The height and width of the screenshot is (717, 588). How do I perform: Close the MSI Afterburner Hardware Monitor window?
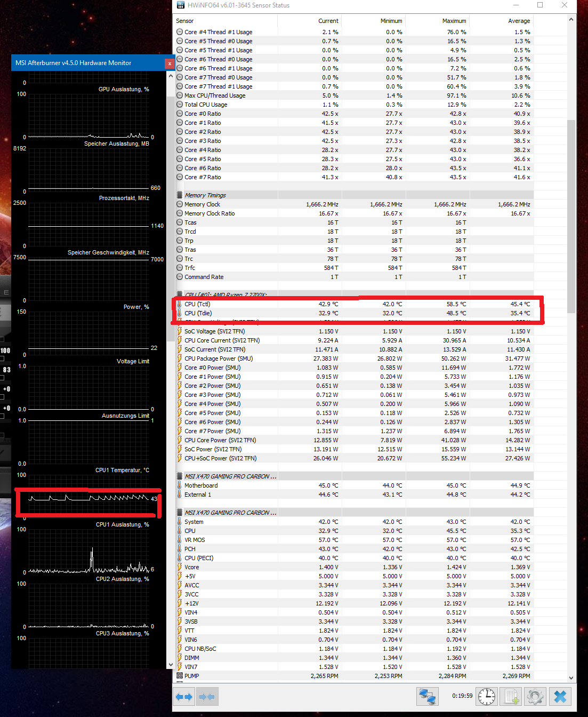point(170,63)
